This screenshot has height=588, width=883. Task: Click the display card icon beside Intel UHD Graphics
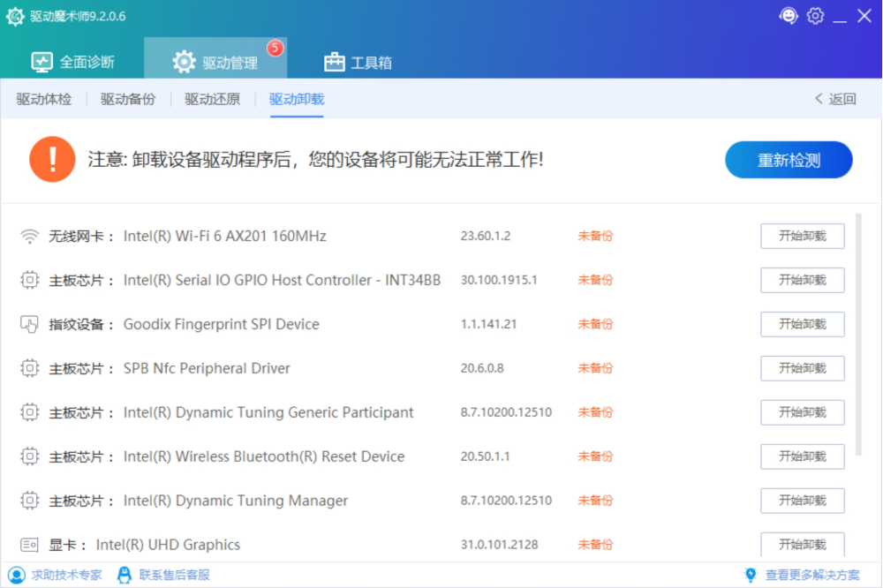click(29, 545)
